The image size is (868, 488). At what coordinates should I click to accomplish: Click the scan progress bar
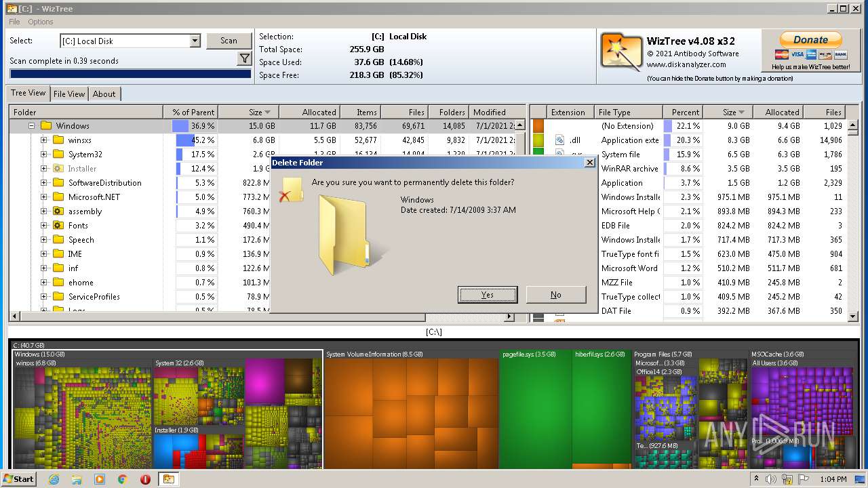point(130,74)
